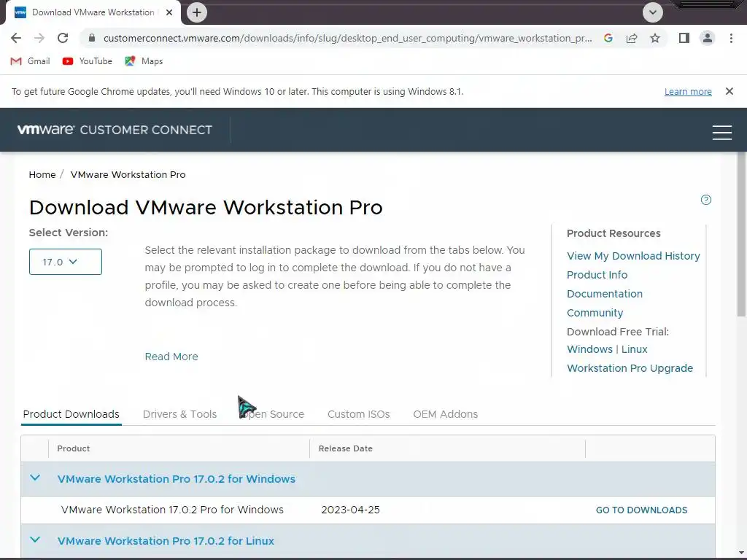Open the Chrome three-dot menu
The image size is (747, 560).
pyautogui.click(x=731, y=38)
